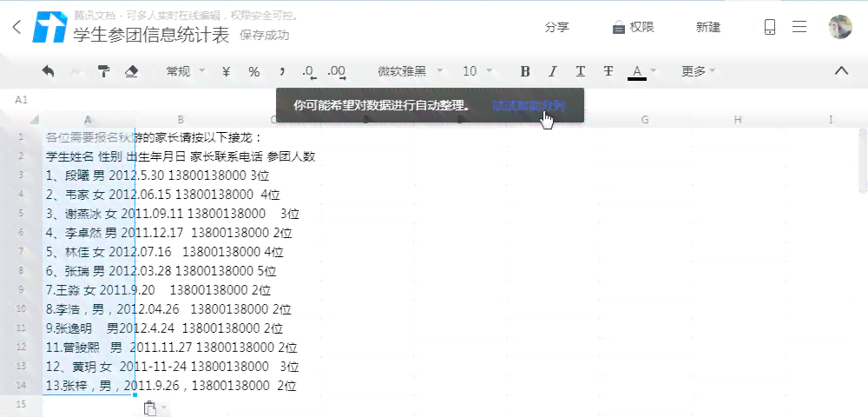Apply currency ¥ format

(226, 71)
